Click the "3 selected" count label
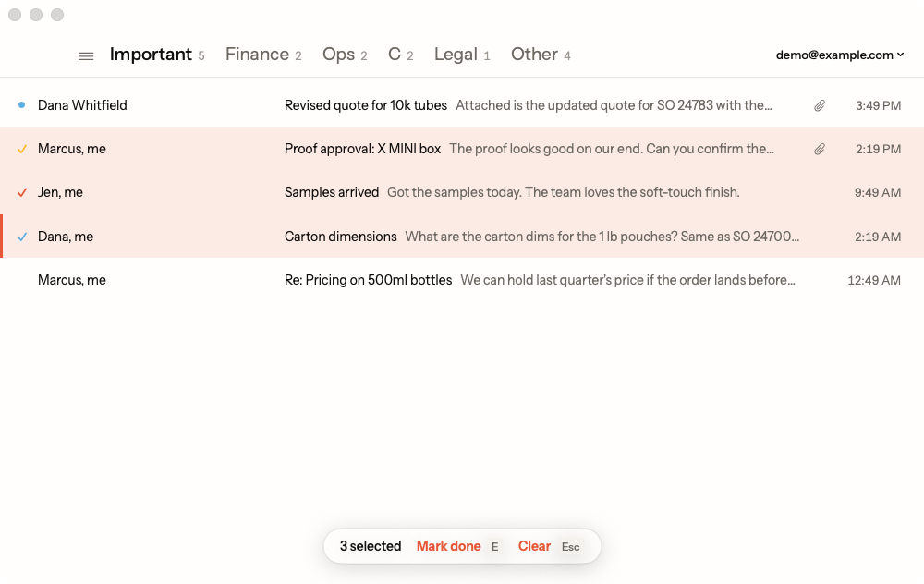The width and height of the screenshot is (924, 584). tap(371, 546)
